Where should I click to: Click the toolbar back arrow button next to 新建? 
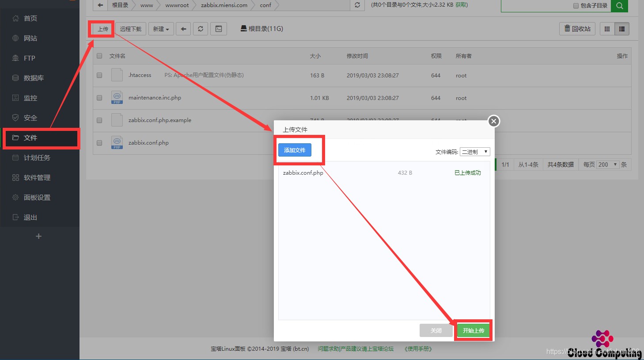pyautogui.click(x=183, y=29)
